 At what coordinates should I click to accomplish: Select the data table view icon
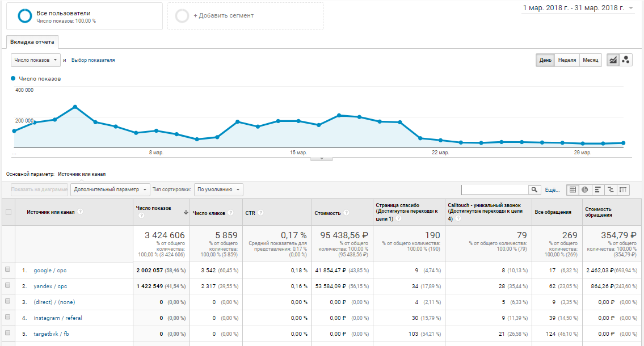(x=573, y=189)
